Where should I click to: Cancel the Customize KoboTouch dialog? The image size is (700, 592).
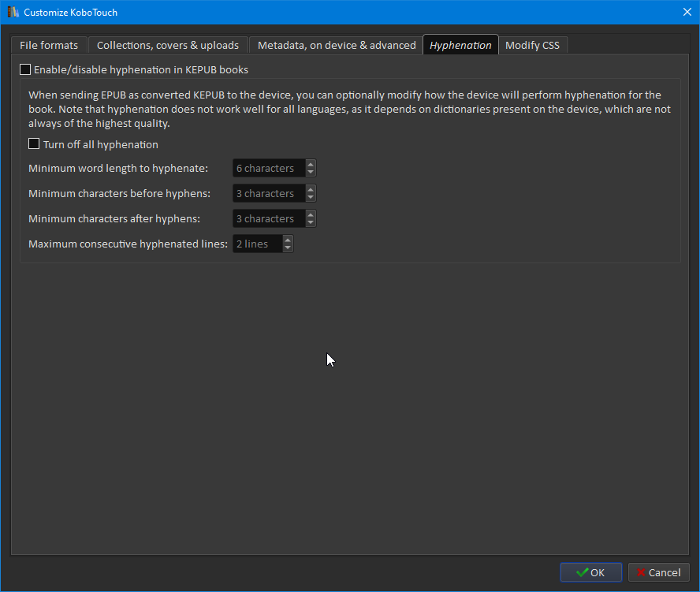pyautogui.click(x=658, y=572)
